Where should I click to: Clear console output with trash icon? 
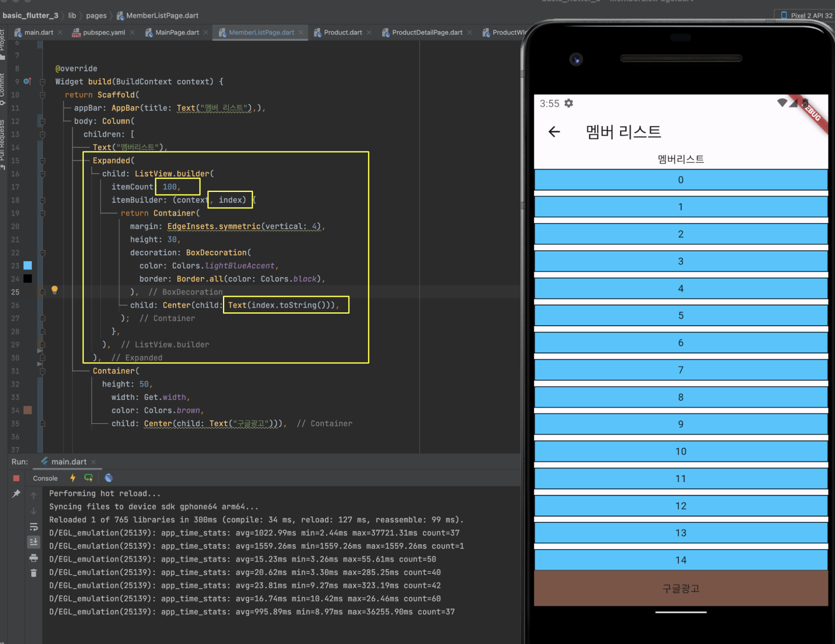[x=34, y=573]
